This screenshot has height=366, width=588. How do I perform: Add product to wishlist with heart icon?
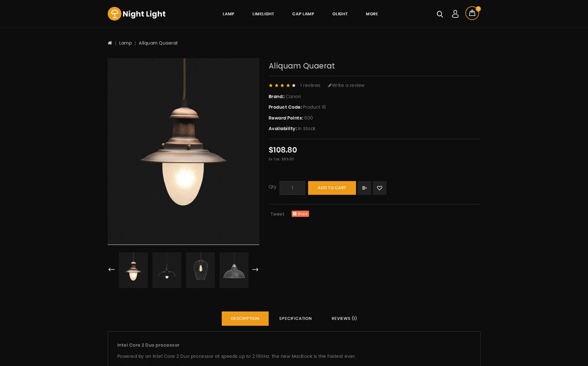tap(380, 188)
